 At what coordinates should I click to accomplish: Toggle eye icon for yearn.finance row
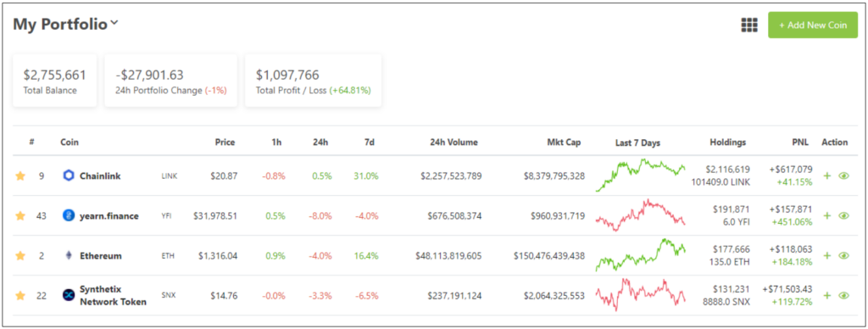tap(843, 215)
